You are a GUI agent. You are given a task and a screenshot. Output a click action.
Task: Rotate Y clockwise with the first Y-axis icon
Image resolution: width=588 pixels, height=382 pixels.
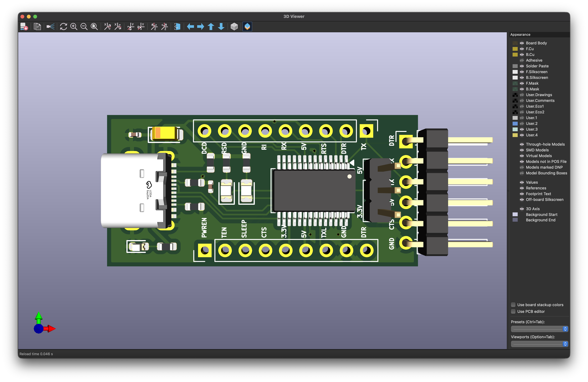click(x=131, y=26)
